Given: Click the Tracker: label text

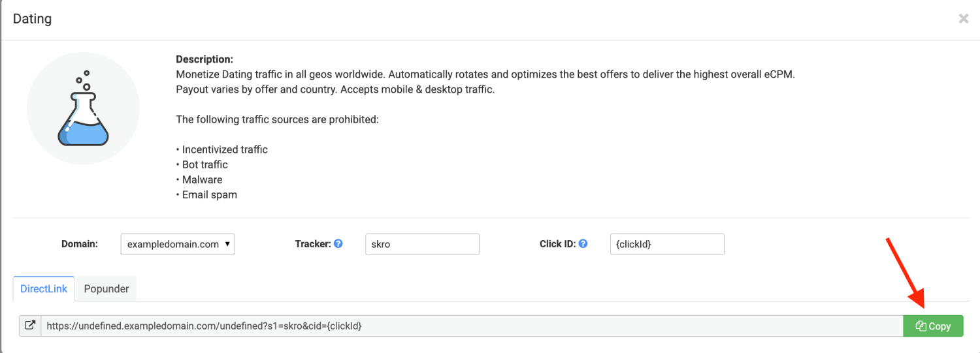Looking at the screenshot, I should (313, 244).
